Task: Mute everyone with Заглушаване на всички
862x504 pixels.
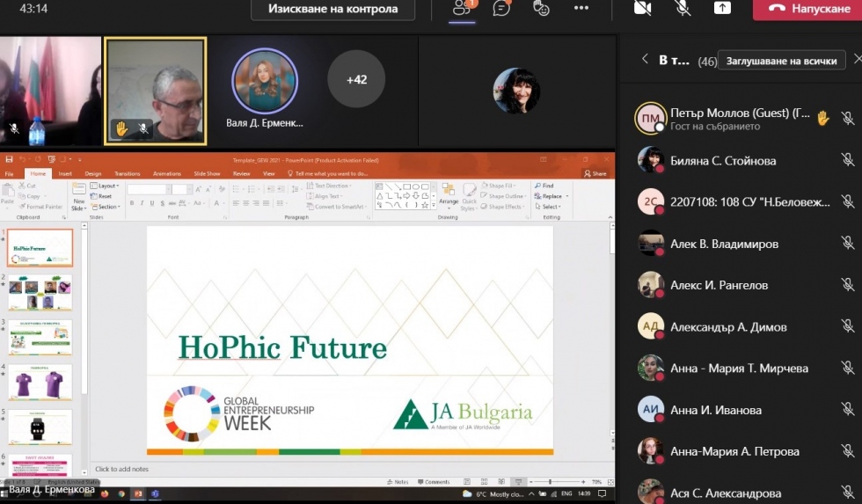Action: click(x=781, y=61)
